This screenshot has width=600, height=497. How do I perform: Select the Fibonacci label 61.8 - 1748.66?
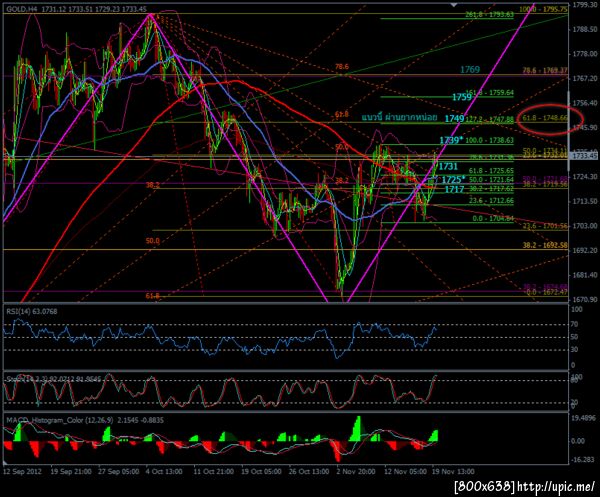[545, 118]
